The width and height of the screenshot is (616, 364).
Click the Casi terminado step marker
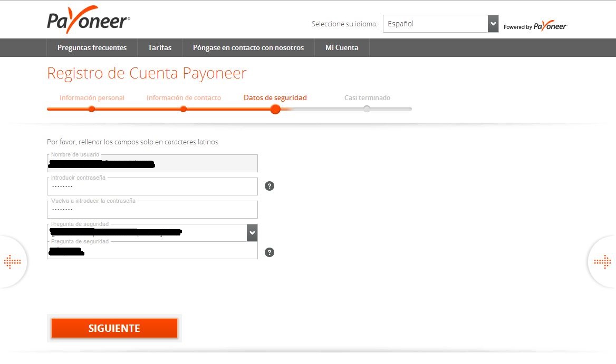coord(367,109)
